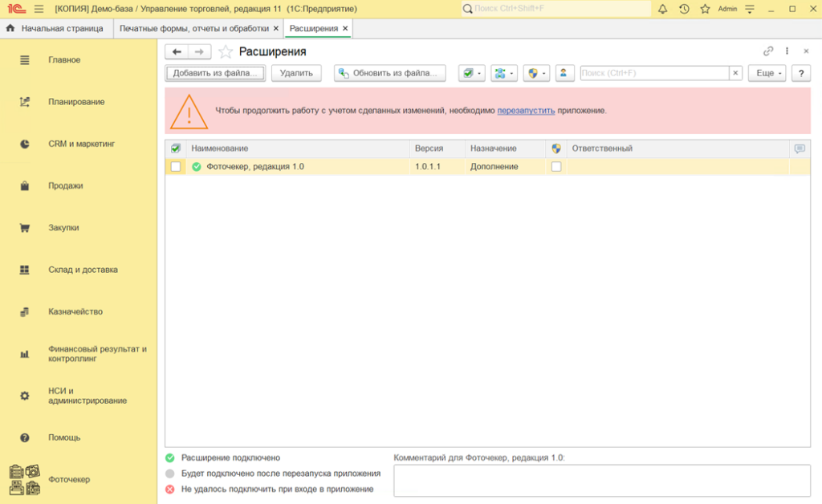Expand the shield safe mode dropdown

[x=535, y=73]
